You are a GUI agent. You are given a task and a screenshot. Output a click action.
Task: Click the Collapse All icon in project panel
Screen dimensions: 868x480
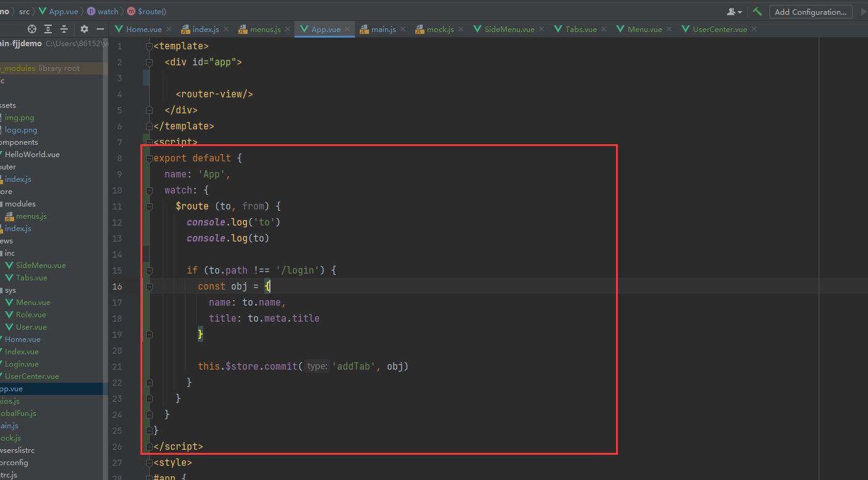(x=64, y=29)
